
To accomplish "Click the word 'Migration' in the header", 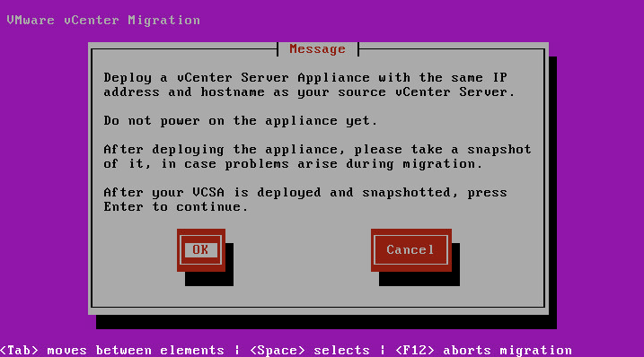I will click(x=163, y=20).
